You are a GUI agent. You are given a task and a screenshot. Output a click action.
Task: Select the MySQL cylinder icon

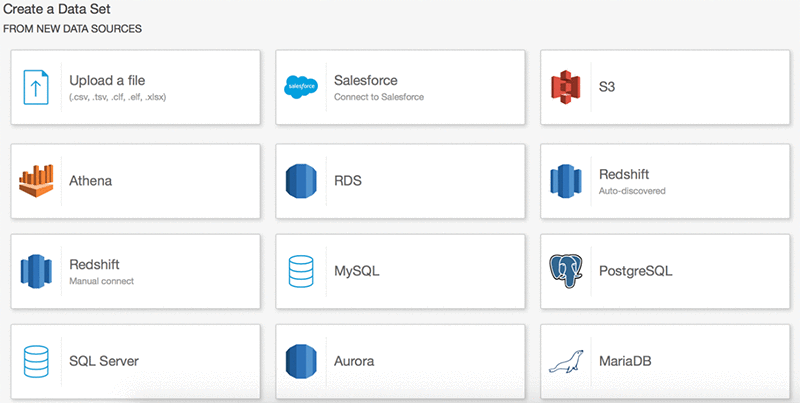pyautogui.click(x=301, y=271)
